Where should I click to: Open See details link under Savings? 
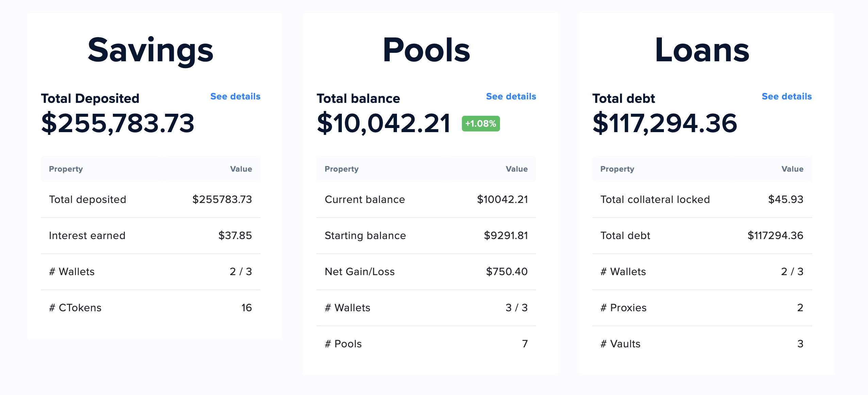click(x=235, y=96)
